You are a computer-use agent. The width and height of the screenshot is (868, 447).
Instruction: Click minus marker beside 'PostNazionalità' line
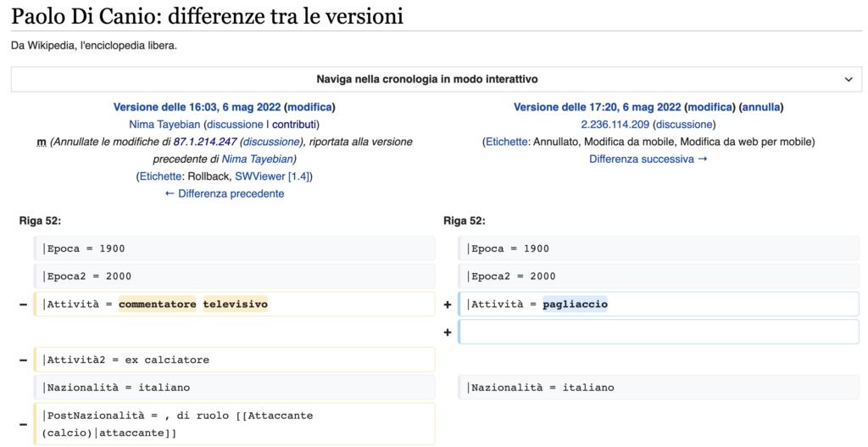tap(23, 424)
